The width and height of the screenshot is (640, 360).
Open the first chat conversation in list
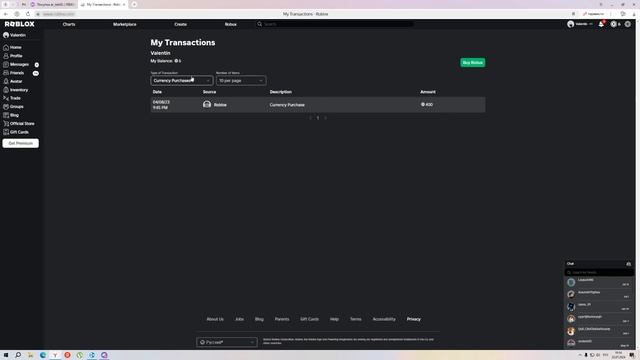[x=599, y=282]
